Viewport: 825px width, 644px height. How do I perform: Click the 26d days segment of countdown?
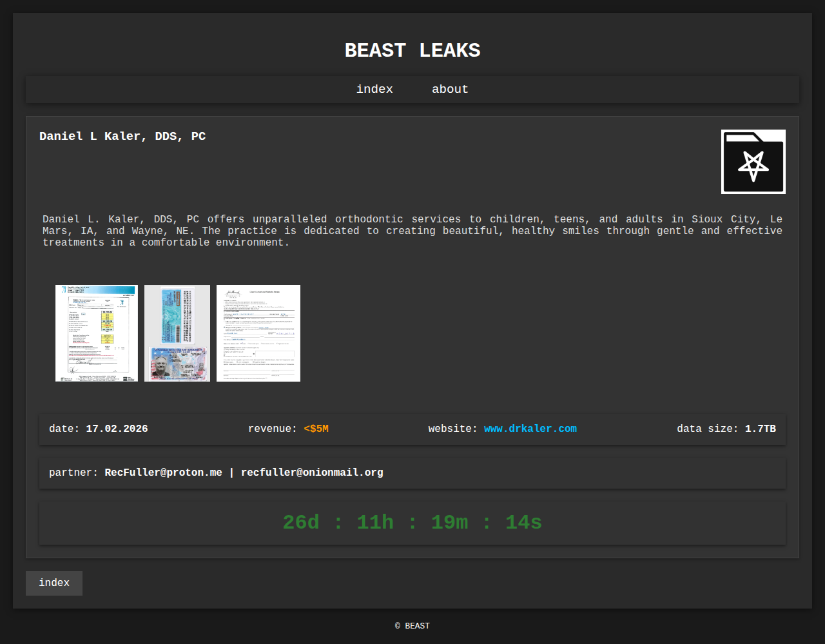pyautogui.click(x=301, y=522)
